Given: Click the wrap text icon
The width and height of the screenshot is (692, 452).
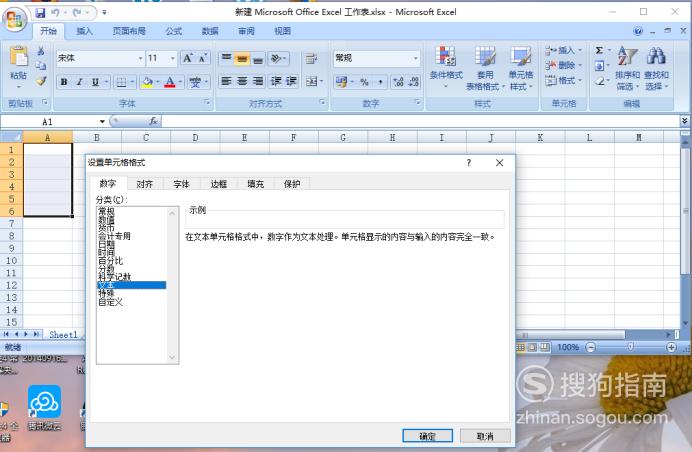Looking at the screenshot, I should click(x=312, y=58).
